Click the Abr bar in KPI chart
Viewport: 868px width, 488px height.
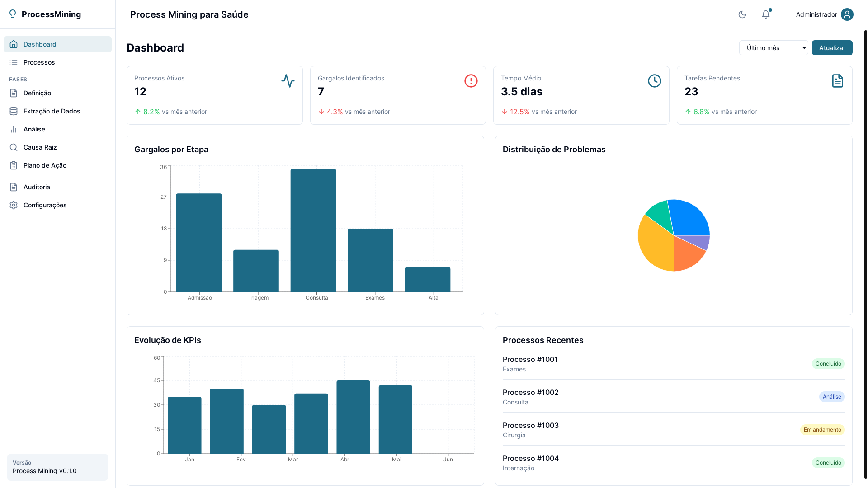[x=353, y=417]
